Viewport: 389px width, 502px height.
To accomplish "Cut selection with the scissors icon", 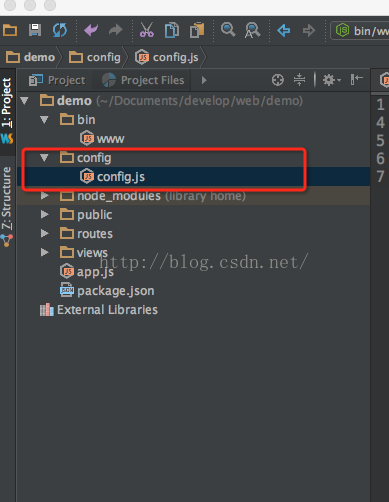I will point(147,30).
